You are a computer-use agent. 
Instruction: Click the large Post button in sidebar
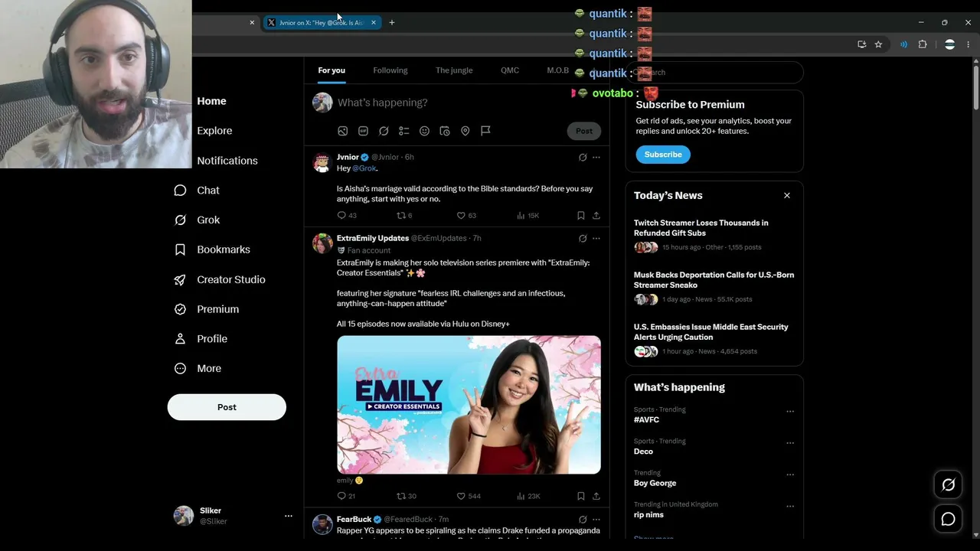click(227, 407)
